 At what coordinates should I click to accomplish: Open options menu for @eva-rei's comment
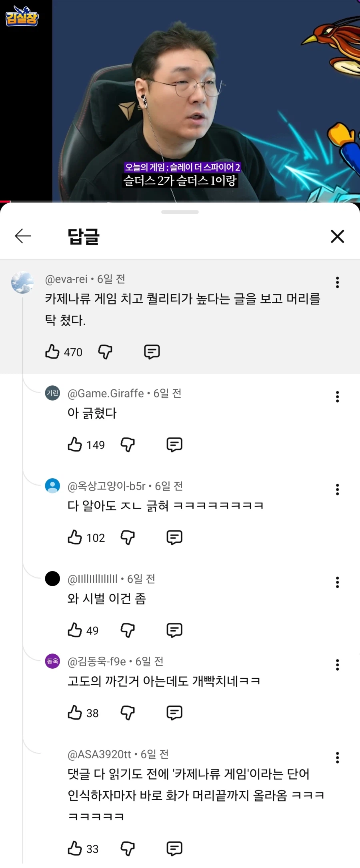337,283
